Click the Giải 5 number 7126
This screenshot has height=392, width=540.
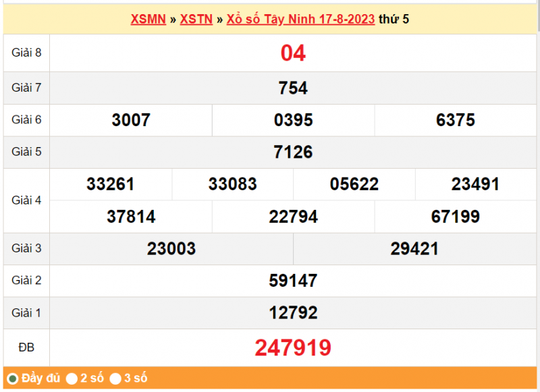pyautogui.click(x=293, y=152)
